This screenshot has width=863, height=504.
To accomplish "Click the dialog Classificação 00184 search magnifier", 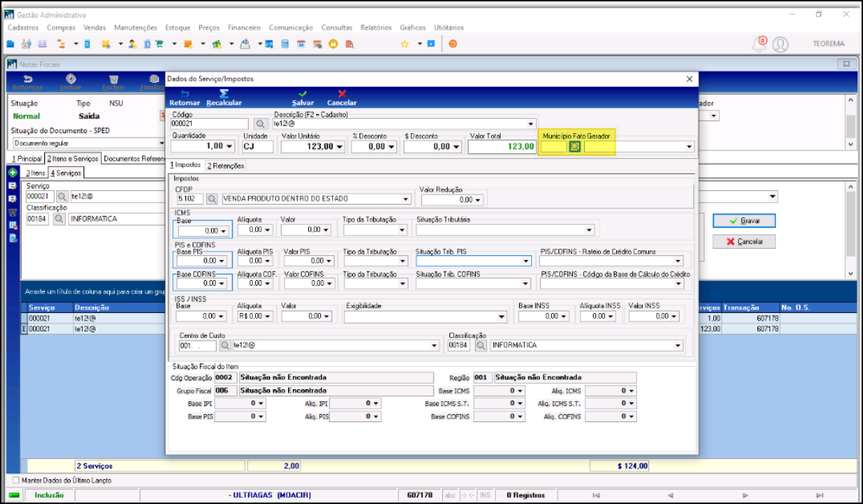I will pyautogui.click(x=481, y=346).
